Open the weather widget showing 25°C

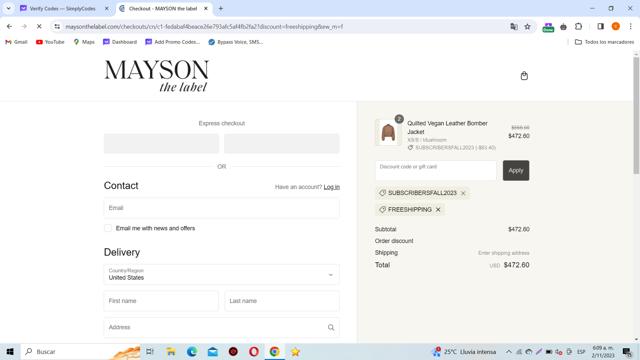click(x=464, y=351)
